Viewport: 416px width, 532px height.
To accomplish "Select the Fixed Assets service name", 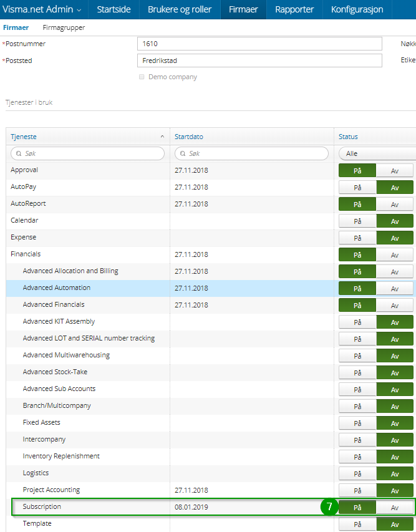I will [41, 422].
